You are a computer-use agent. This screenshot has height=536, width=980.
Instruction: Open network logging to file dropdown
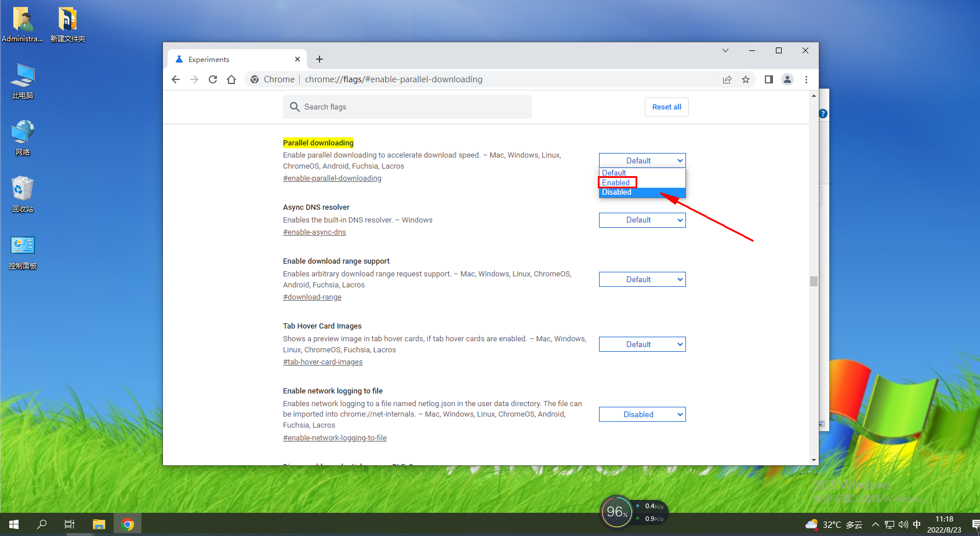(642, 414)
